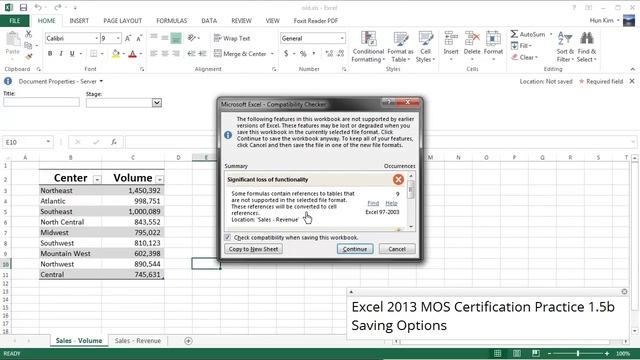This screenshot has height=360, width=640.
Task: Switch to the REVIEW tab
Action: (x=241, y=20)
